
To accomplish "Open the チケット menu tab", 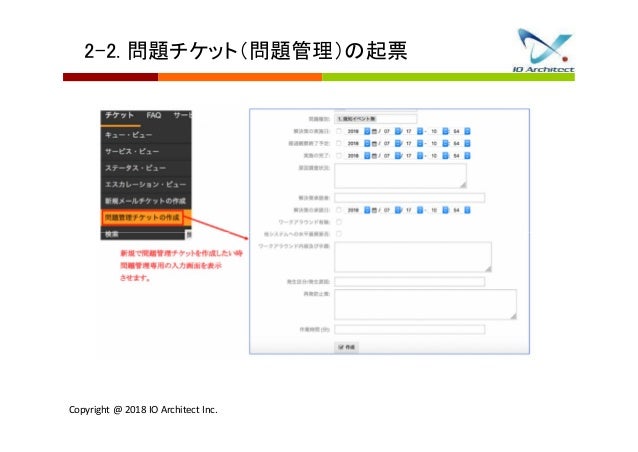I will (120, 116).
